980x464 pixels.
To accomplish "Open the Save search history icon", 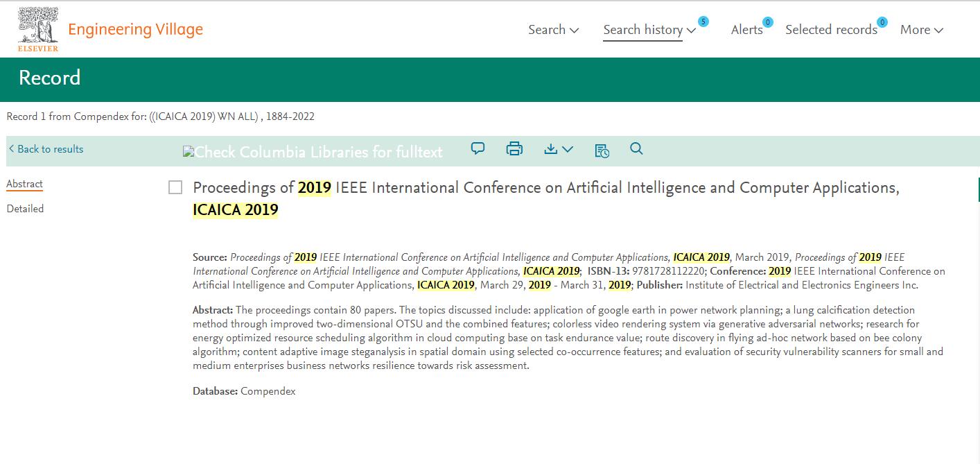I will pos(602,149).
